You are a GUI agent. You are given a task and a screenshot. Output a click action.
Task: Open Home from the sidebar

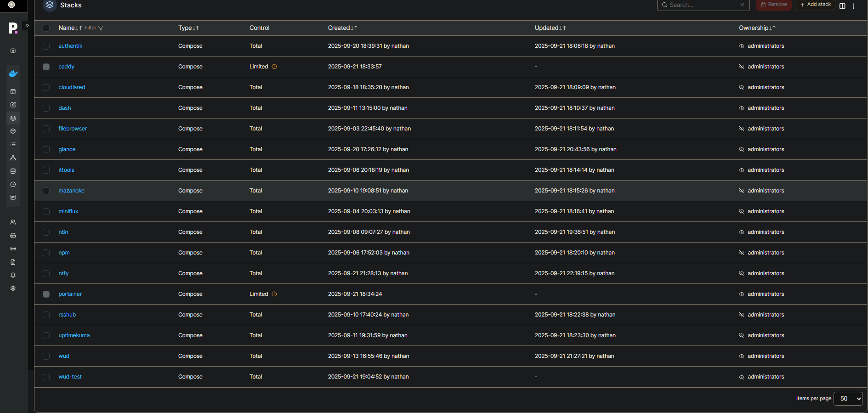13,51
